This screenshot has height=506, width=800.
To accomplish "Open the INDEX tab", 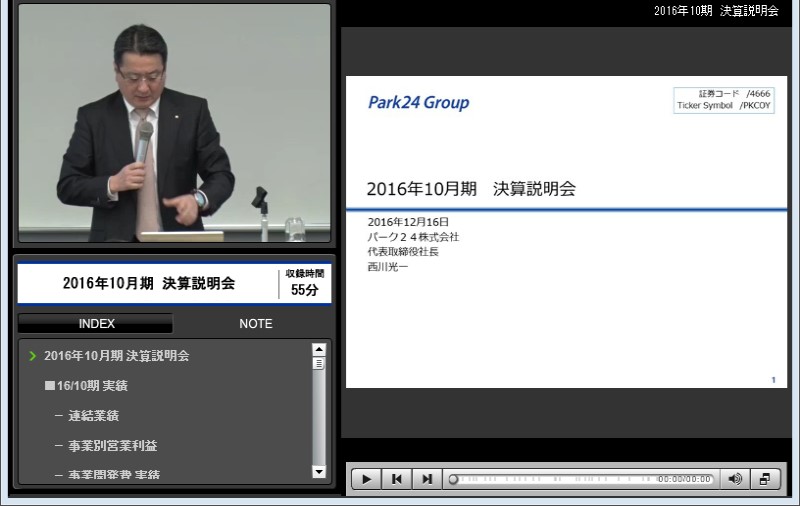I will tap(96, 324).
